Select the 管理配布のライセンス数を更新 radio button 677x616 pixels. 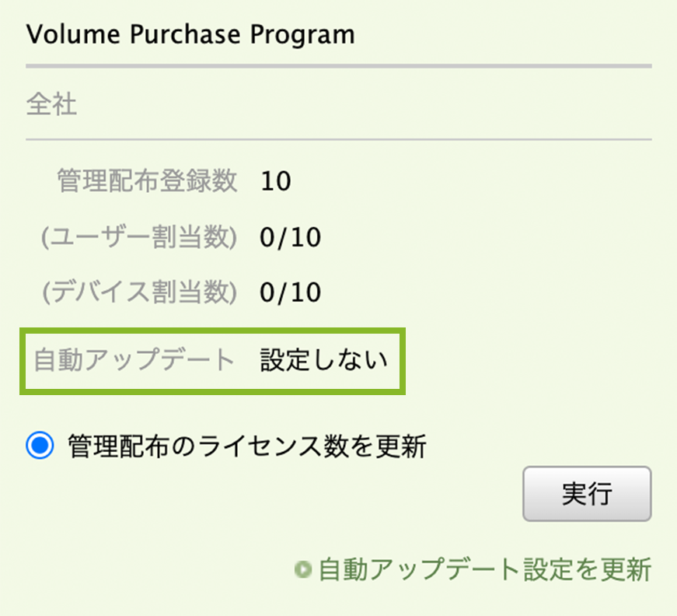[40, 446]
